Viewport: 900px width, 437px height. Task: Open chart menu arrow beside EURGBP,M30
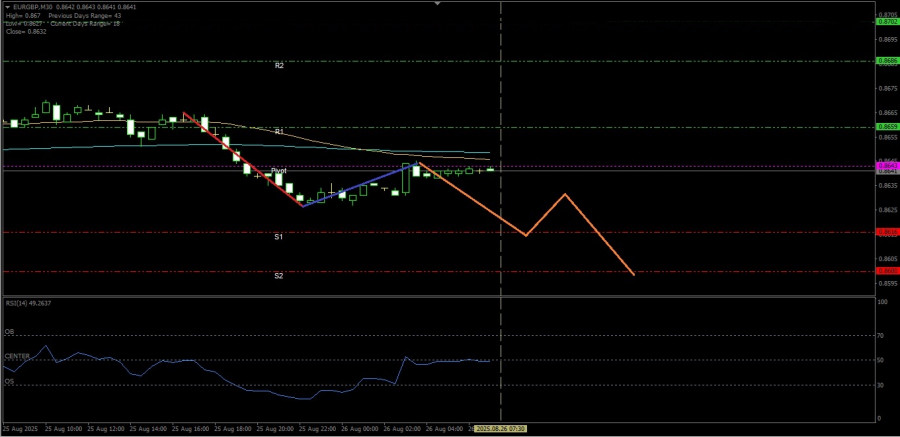click(x=7, y=6)
